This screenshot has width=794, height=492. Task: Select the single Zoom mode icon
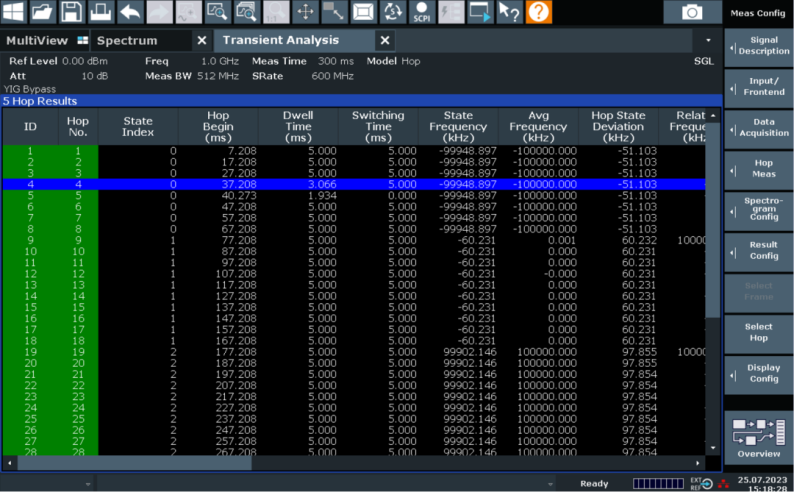pos(218,12)
